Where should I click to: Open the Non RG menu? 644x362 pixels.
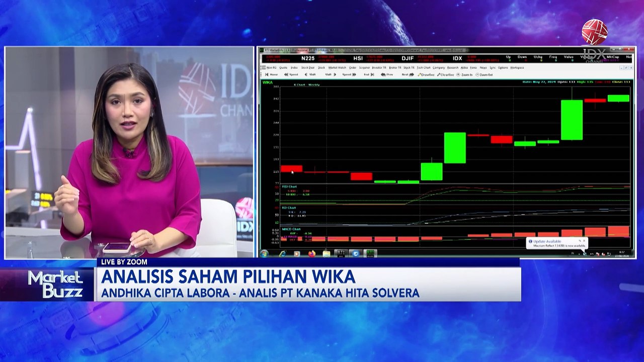coord(271,67)
